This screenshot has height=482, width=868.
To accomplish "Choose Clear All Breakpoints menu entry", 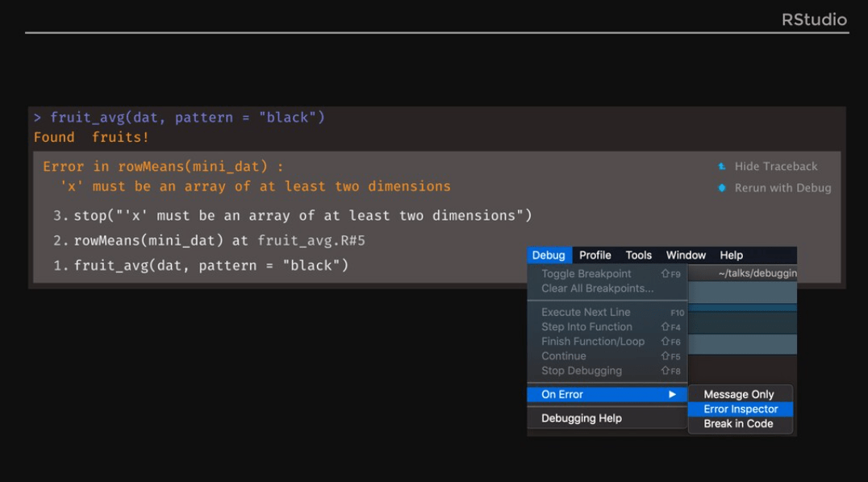I will pyautogui.click(x=607, y=289).
